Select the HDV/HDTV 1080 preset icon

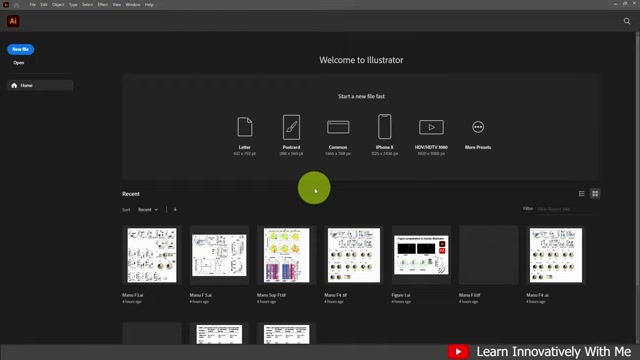[431, 127]
